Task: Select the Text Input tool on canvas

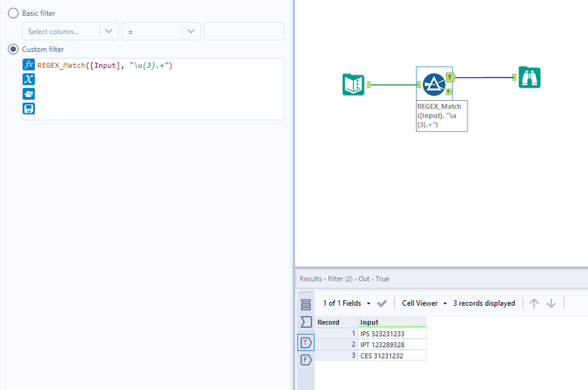Action: tap(353, 84)
